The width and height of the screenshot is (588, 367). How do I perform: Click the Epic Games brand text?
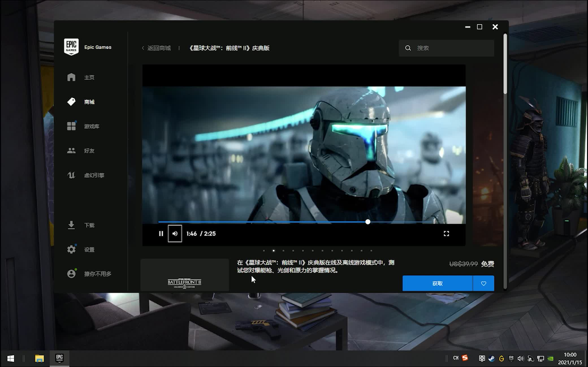pyautogui.click(x=98, y=47)
